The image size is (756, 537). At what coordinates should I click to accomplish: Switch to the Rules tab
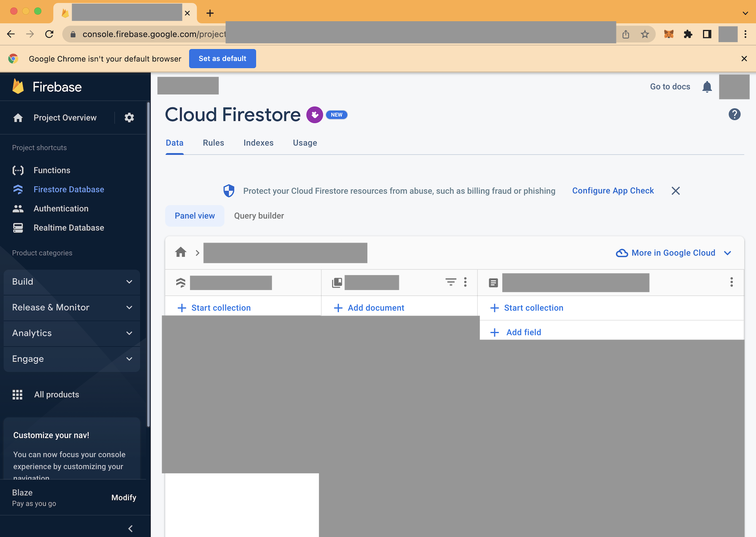pos(213,143)
